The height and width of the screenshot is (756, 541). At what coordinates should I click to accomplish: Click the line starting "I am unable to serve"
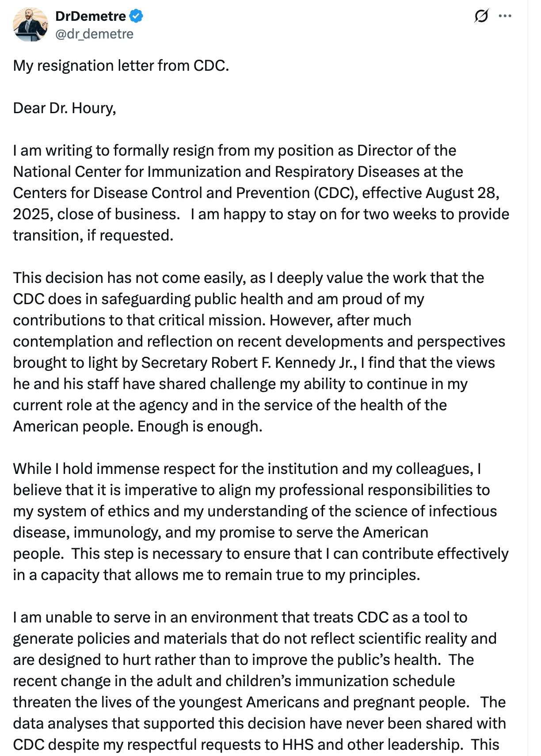pos(240,617)
